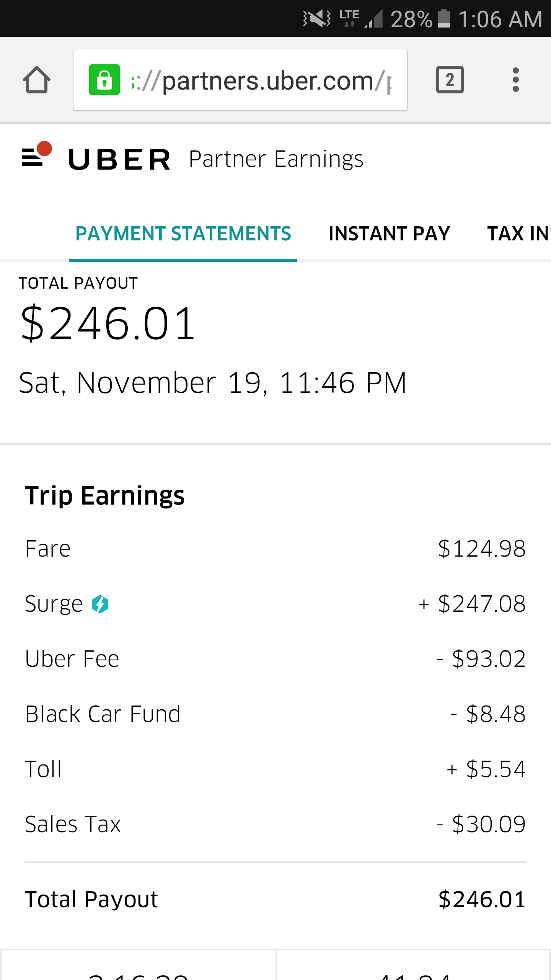Tap the Black Car Fund row

pos(275,714)
